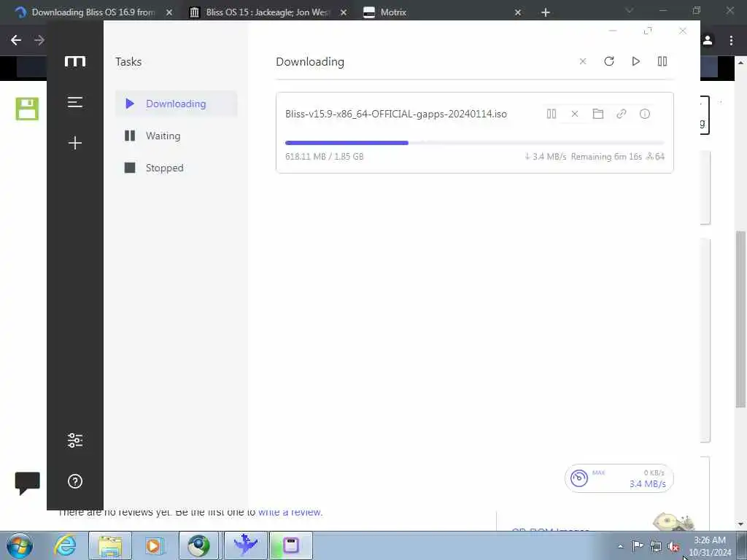The height and width of the screenshot is (560, 747).
Task: Close the Motrix browser tab
Action: tap(518, 12)
